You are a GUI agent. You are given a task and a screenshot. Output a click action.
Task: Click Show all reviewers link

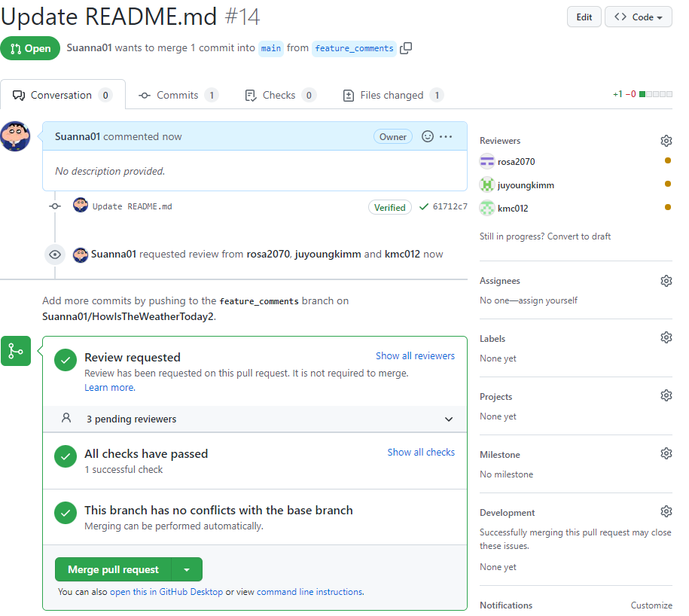415,356
